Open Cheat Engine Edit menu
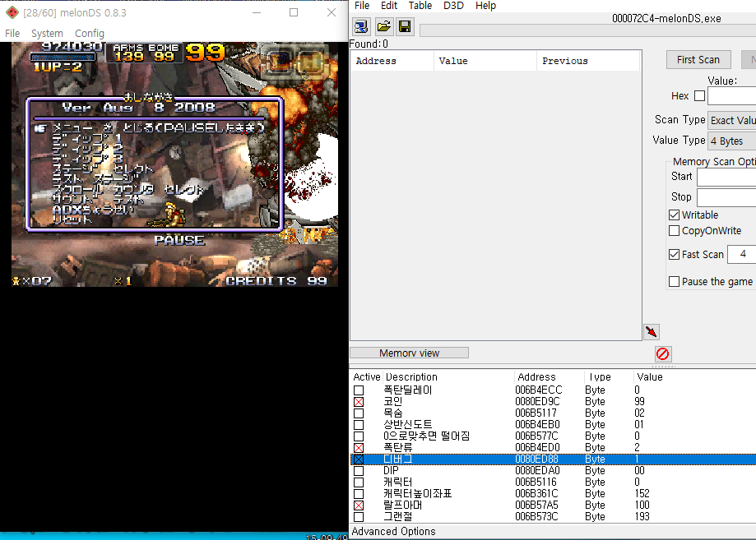This screenshot has height=540, width=756. [x=389, y=6]
